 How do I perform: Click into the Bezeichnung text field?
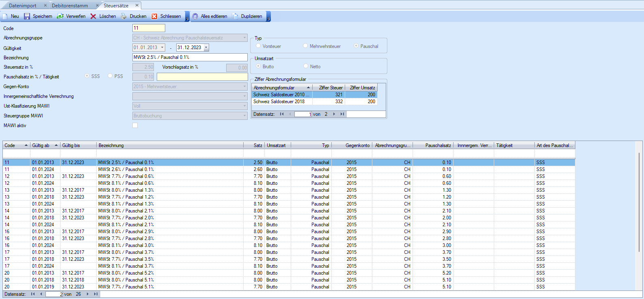[x=190, y=57]
